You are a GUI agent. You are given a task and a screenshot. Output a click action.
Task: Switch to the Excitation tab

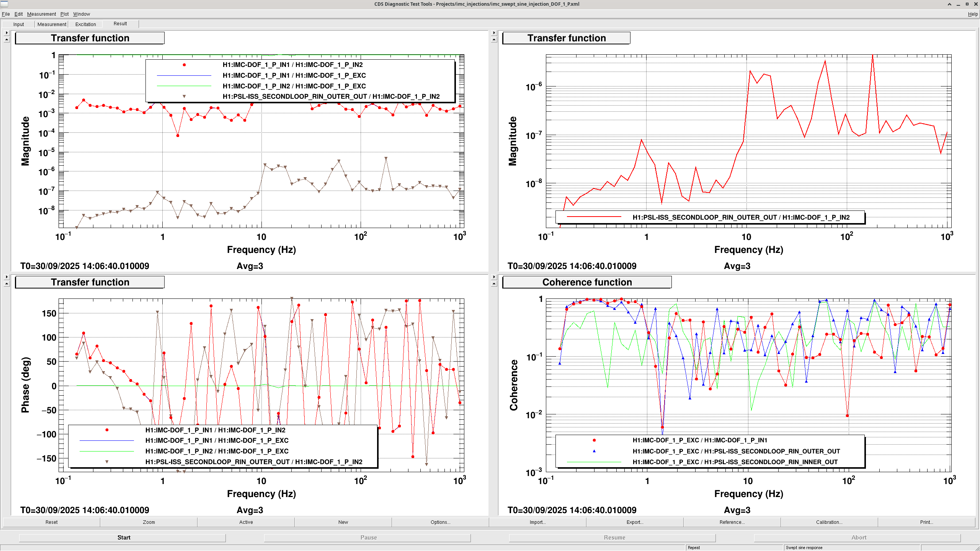click(x=85, y=24)
